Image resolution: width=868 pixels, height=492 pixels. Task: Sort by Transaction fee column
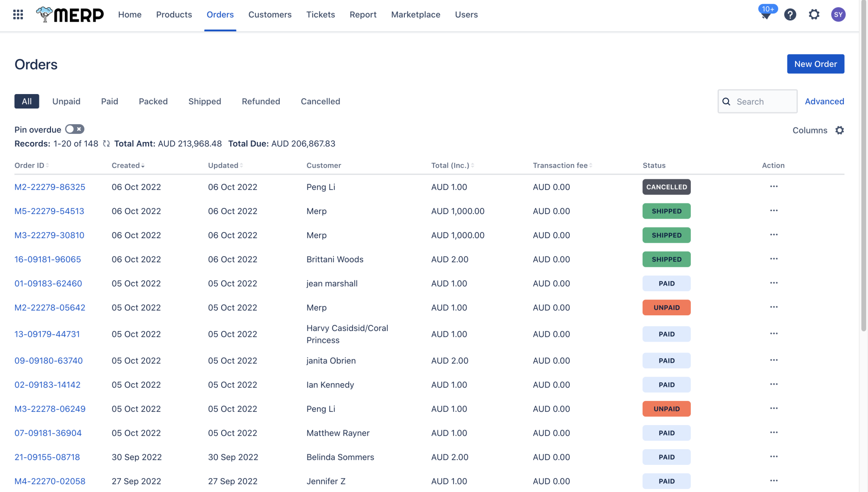562,165
